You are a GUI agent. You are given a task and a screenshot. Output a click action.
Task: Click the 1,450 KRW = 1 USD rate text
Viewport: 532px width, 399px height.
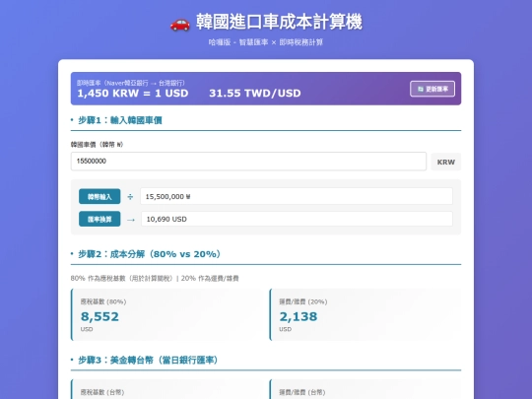click(x=133, y=94)
